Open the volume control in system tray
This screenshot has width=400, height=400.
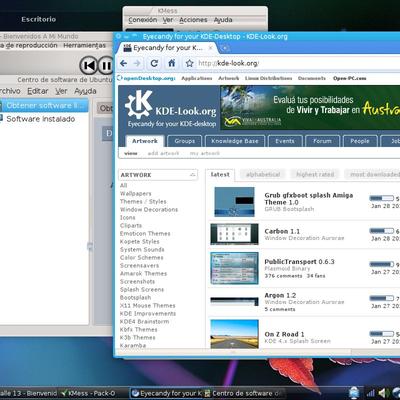[383, 393]
